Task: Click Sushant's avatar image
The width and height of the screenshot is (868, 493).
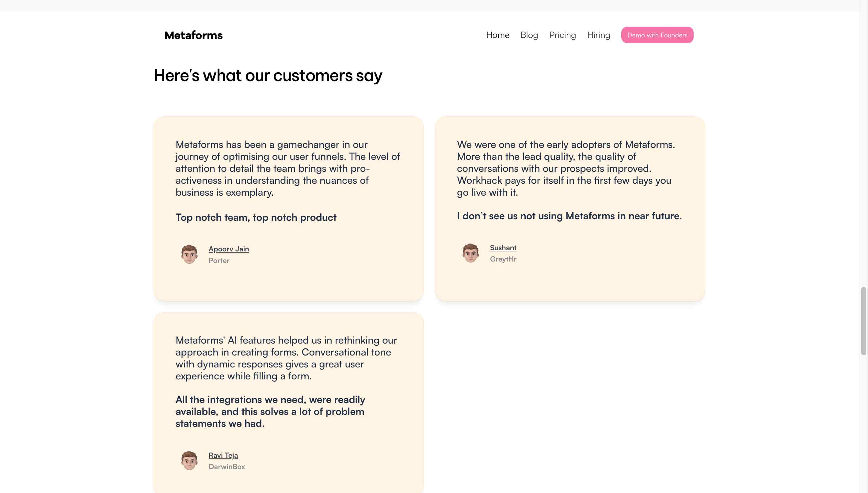Action: point(470,253)
